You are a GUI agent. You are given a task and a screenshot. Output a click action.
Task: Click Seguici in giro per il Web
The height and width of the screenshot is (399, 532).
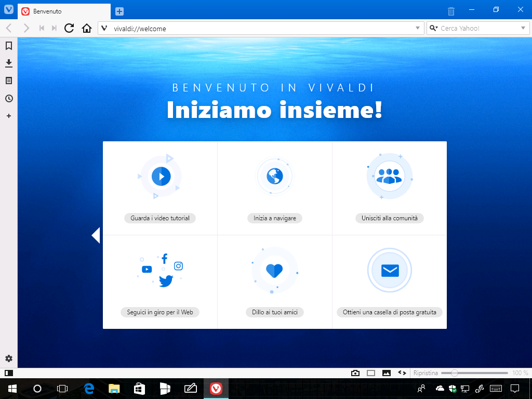coord(160,312)
